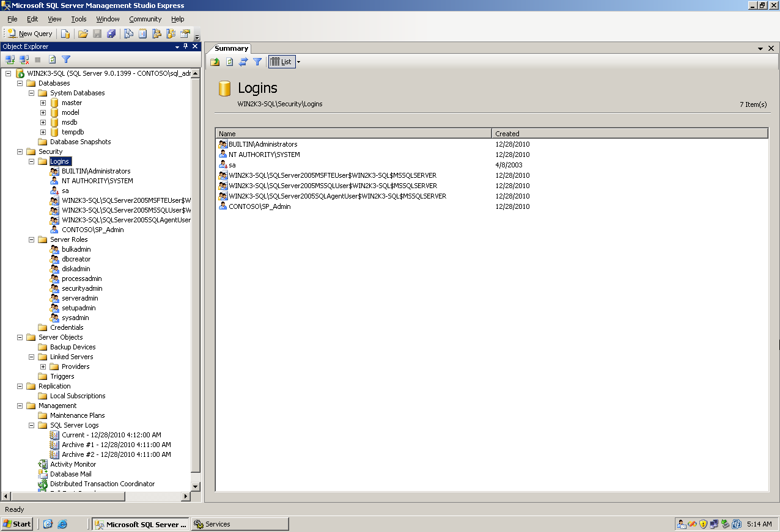
Task: Select the List view button in Summary toolbar
Action: tap(282, 61)
